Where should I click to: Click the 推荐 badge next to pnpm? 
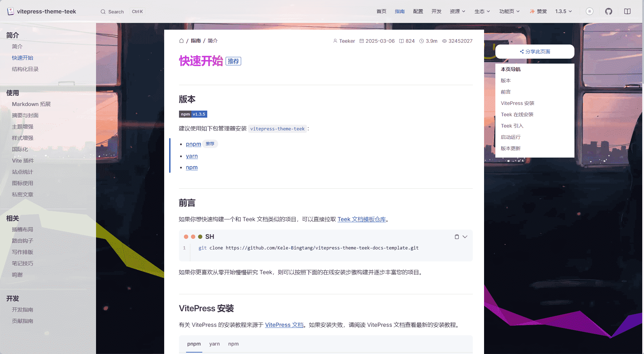(x=210, y=144)
